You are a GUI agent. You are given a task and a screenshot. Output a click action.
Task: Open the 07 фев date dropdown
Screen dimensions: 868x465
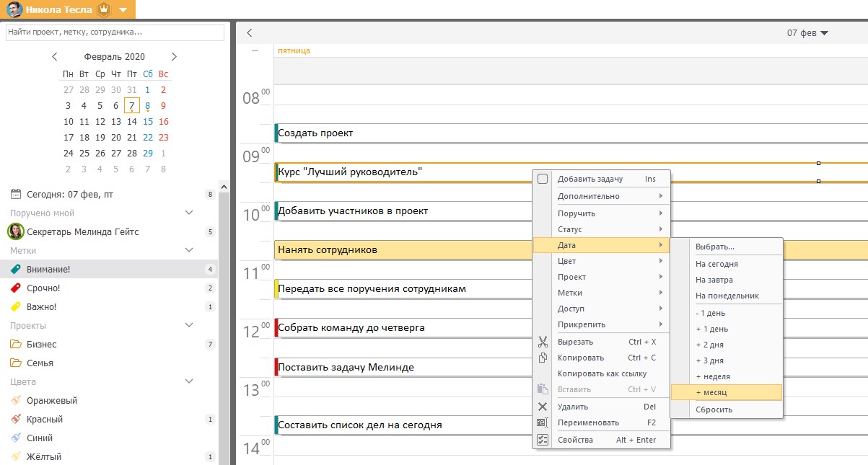coord(807,33)
